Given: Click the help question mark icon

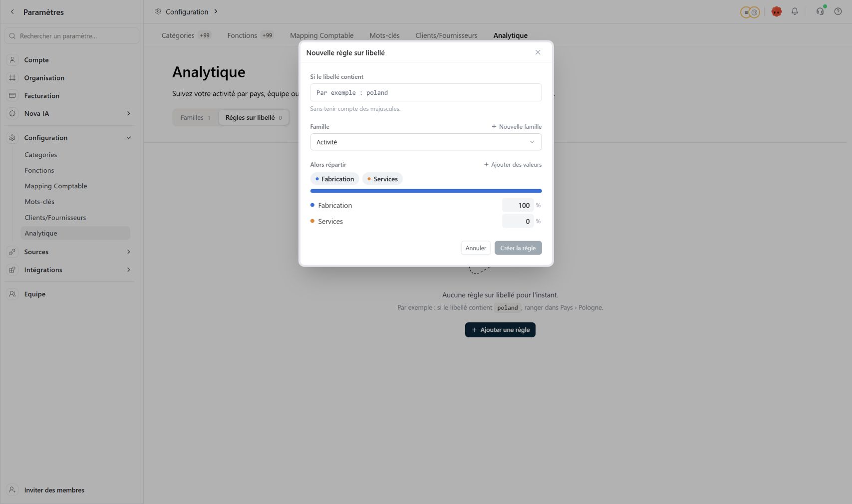Looking at the screenshot, I should 838,11.
